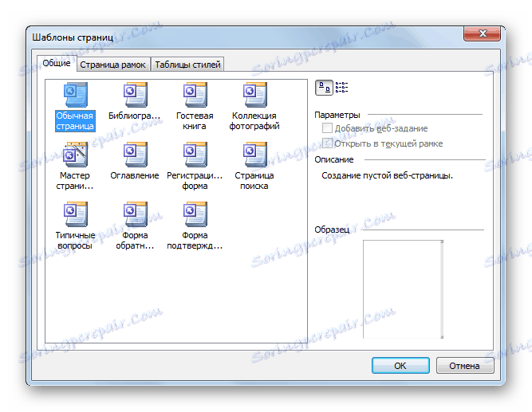Click the Страница поиска label text
532x412 pixels.
(x=254, y=181)
